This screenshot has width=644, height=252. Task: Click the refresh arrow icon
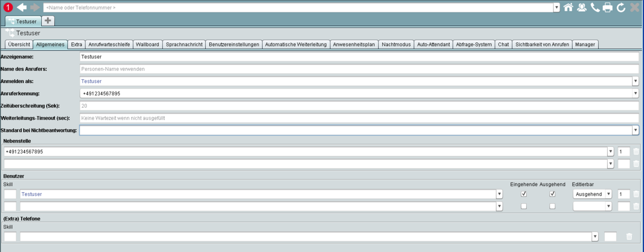click(621, 8)
